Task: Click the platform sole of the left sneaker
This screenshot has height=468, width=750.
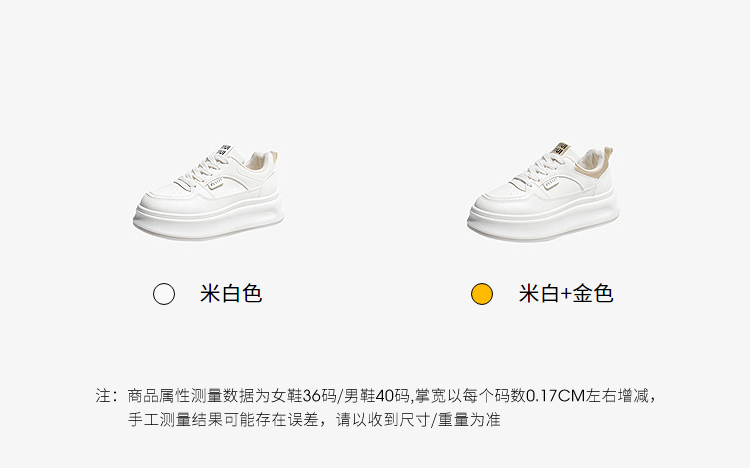Action: (209, 219)
